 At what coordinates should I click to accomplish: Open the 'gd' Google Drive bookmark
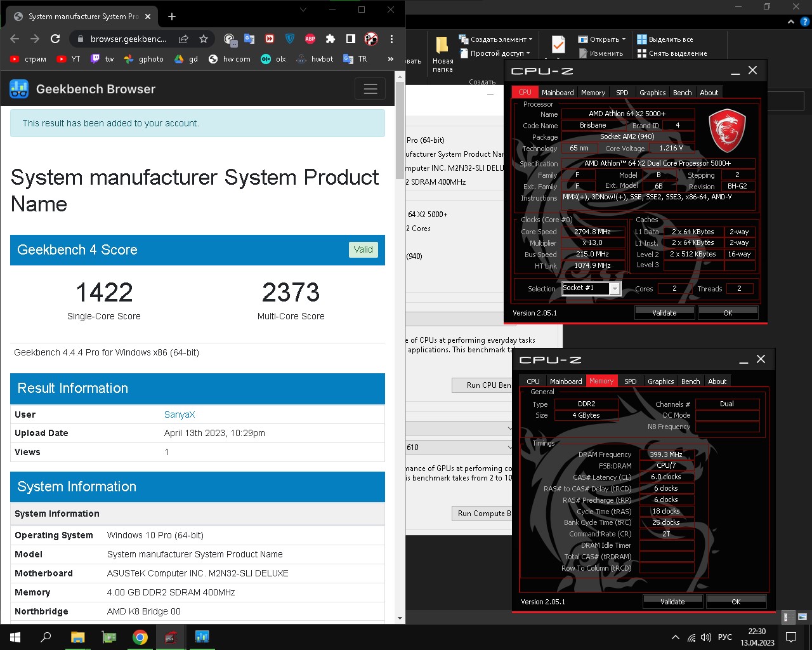pyautogui.click(x=187, y=59)
